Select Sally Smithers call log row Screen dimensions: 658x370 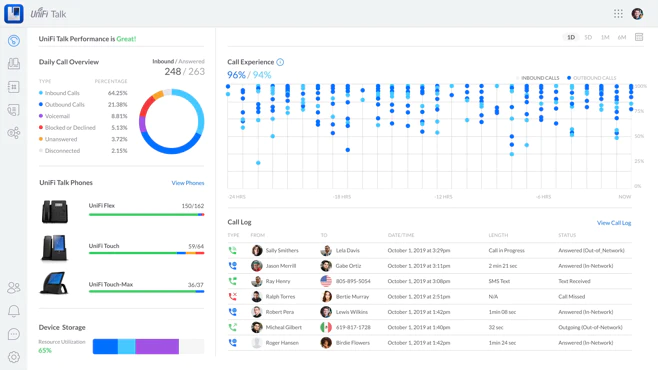[429, 250]
